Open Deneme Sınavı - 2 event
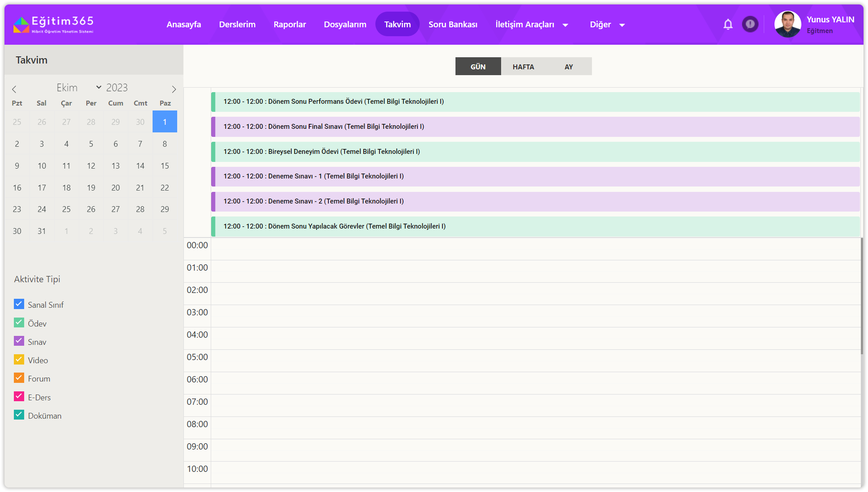The height and width of the screenshot is (492, 868). [x=536, y=201]
